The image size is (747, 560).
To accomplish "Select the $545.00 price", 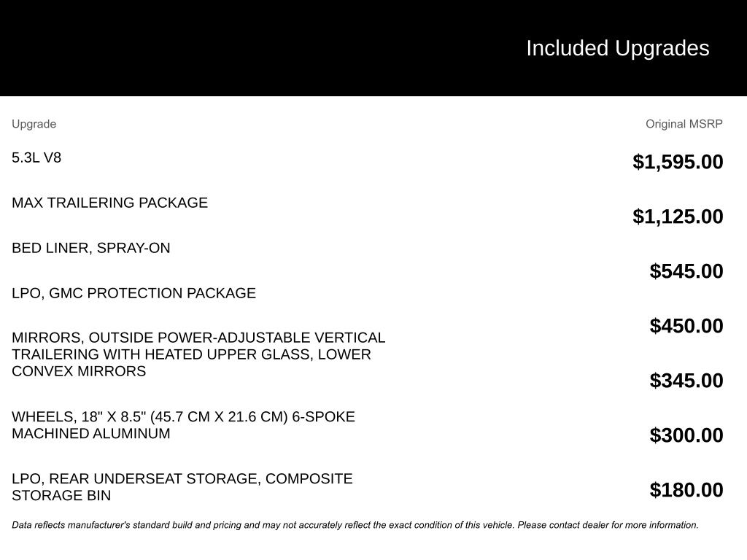I will pyautogui.click(x=686, y=271).
